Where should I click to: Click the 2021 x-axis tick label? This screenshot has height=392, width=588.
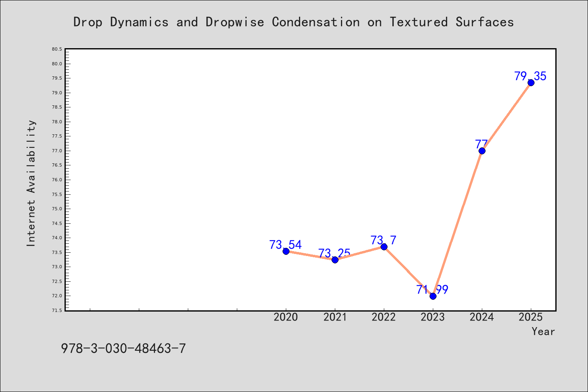(335, 317)
